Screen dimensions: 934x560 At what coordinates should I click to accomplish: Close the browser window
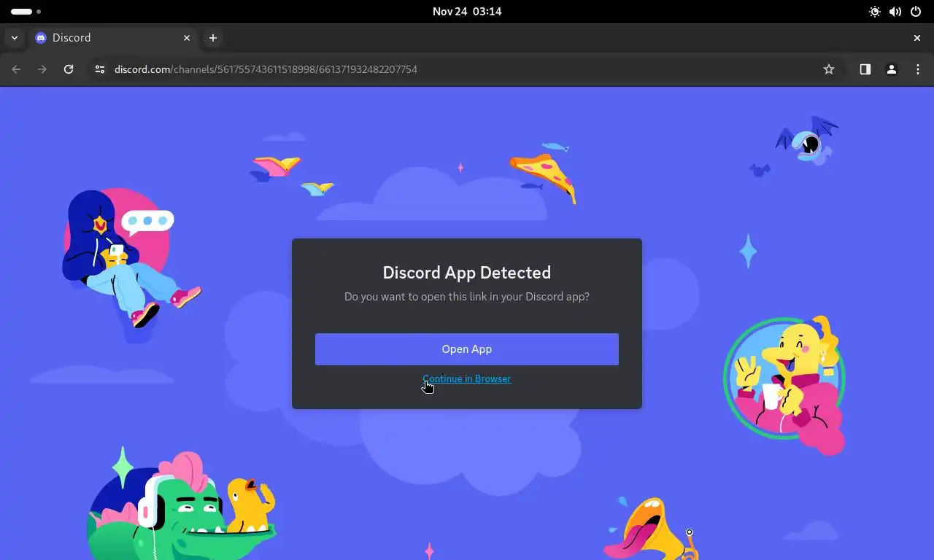pyautogui.click(x=917, y=38)
